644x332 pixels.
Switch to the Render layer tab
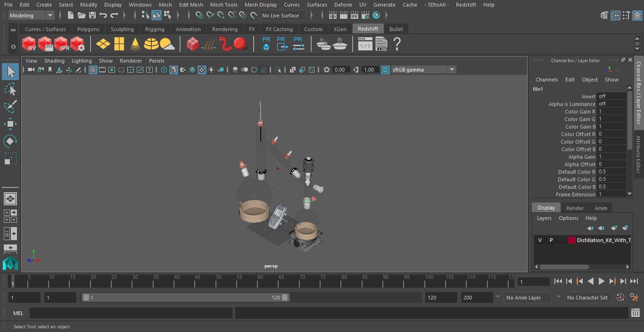(x=575, y=208)
